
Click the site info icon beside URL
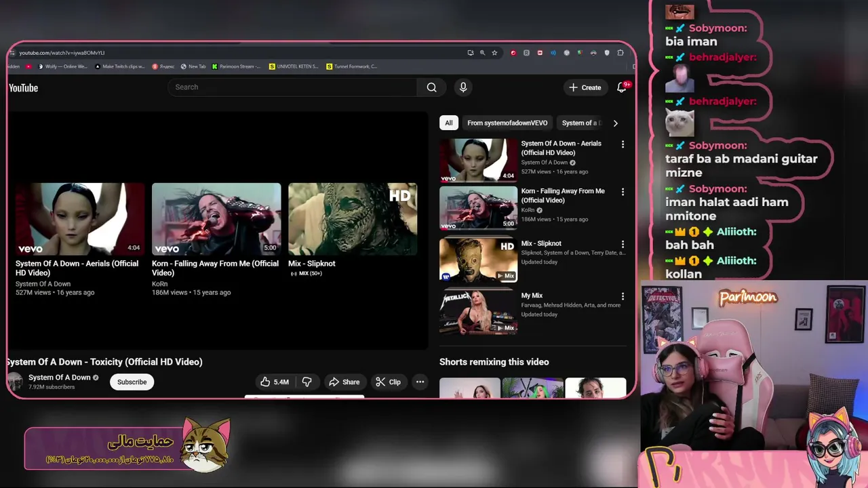coord(12,53)
